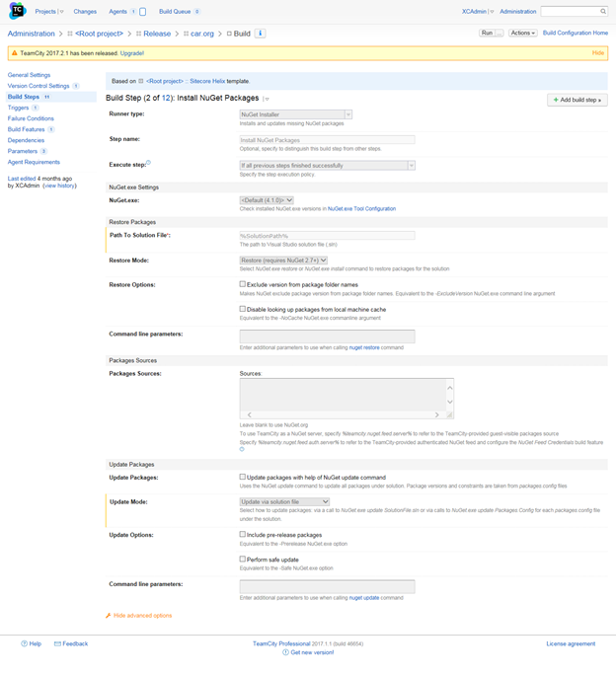Click Hide advanced options link

(x=143, y=616)
